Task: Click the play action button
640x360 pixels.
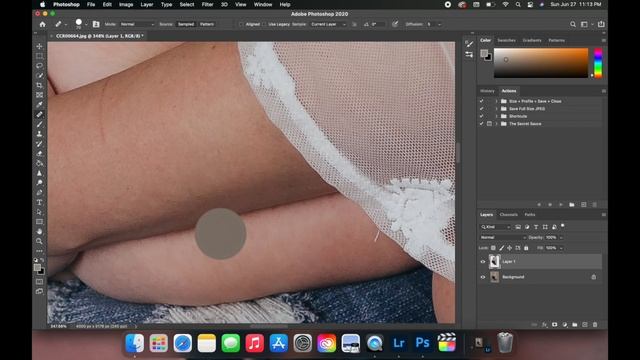Action: click(561, 204)
